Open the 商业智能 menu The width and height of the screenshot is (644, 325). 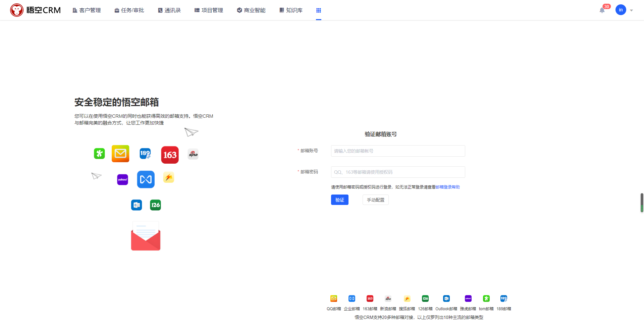(251, 10)
